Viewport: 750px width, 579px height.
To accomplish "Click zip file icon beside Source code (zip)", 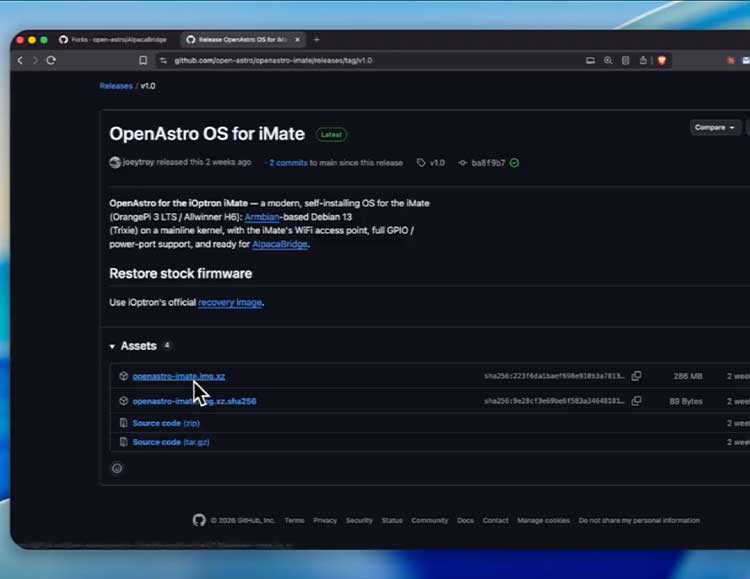I will (123, 423).
